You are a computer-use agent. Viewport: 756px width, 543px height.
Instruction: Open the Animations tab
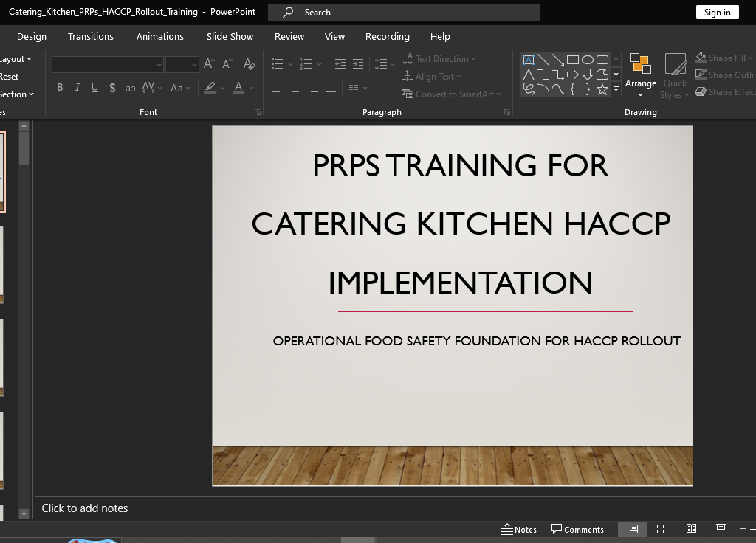click(160, 37)
